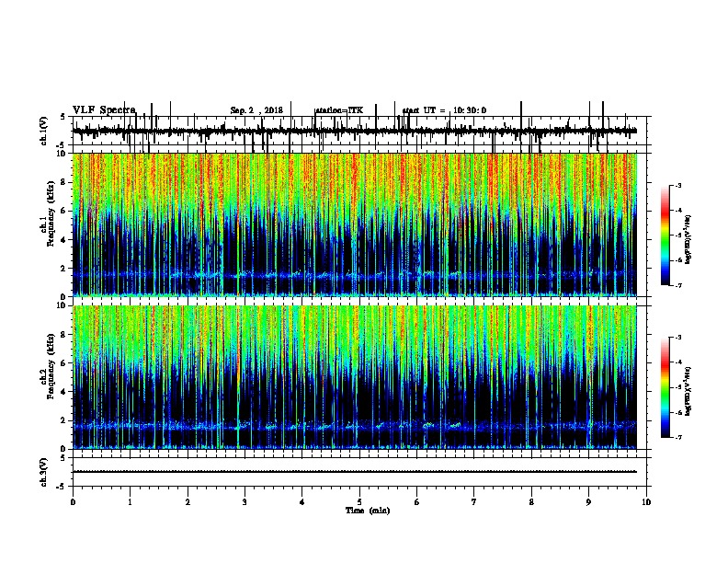
Task: Click the "-3" value on ch.1 colorbar
Action: click(x=677, y=185)
